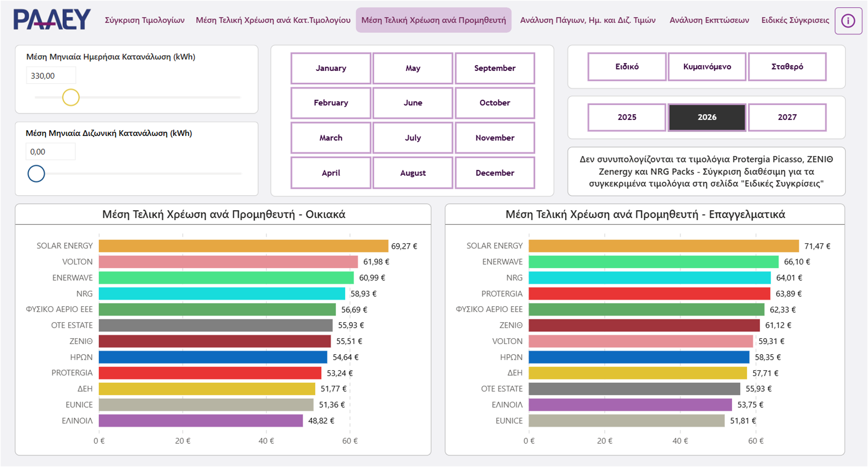Click the VOLTON bar in Οικιακά chart
The image size is (868, 467).
(x=228, y=262)
